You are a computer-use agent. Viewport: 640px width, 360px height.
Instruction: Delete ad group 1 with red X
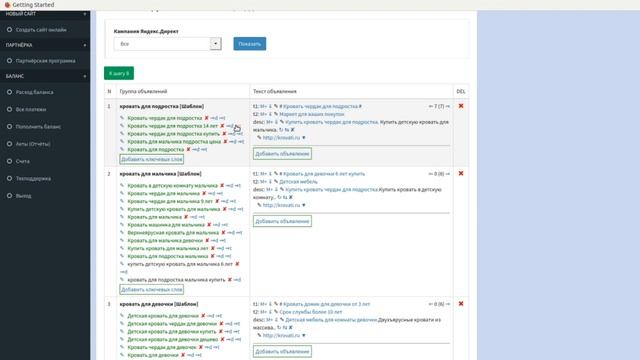click(461, 106)
